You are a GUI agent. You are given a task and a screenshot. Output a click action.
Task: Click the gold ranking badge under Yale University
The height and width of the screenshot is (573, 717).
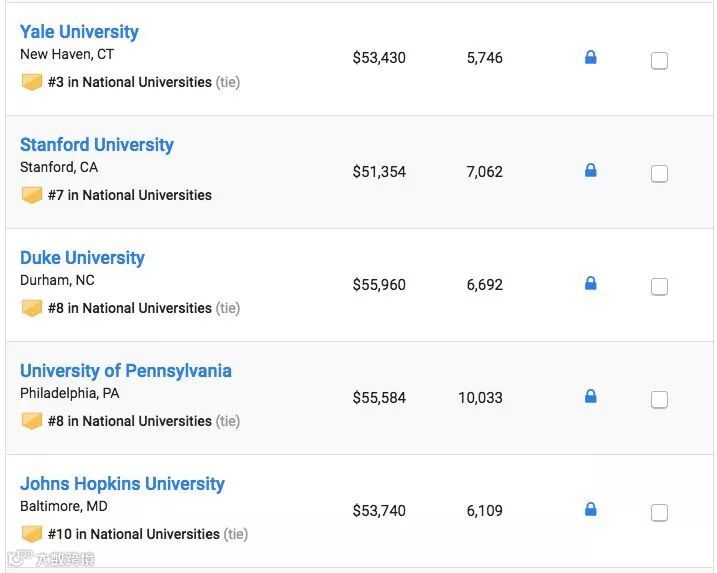pyautogui.click(x=32, y=82)
